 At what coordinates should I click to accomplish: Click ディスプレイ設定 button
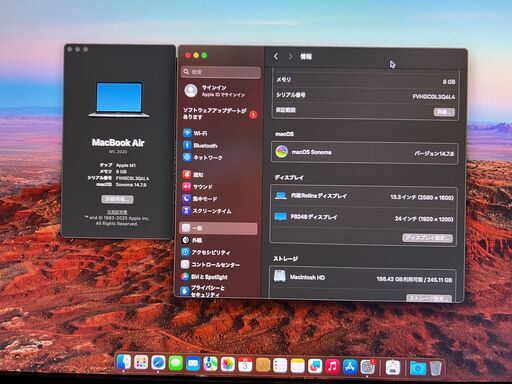click(428, 238)
